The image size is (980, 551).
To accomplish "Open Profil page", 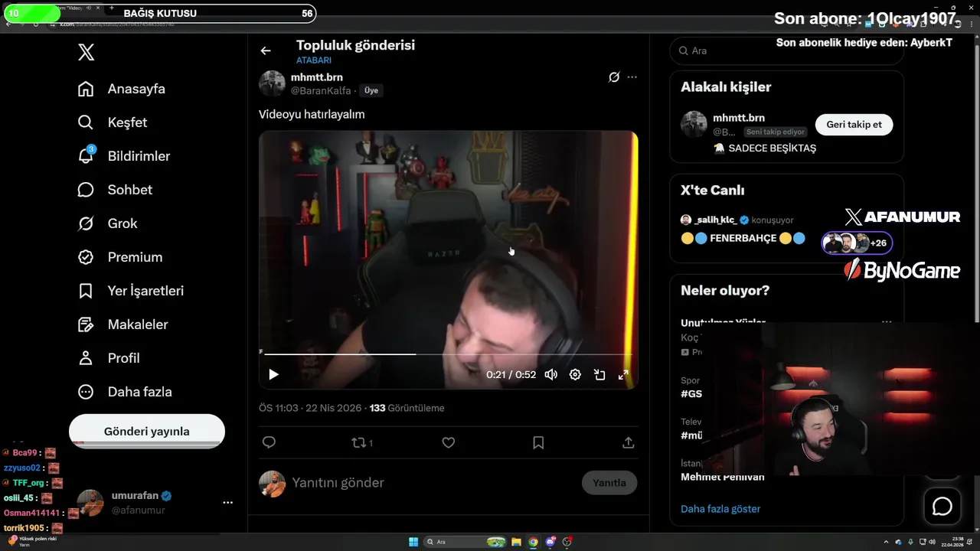I will click(109, 358).
